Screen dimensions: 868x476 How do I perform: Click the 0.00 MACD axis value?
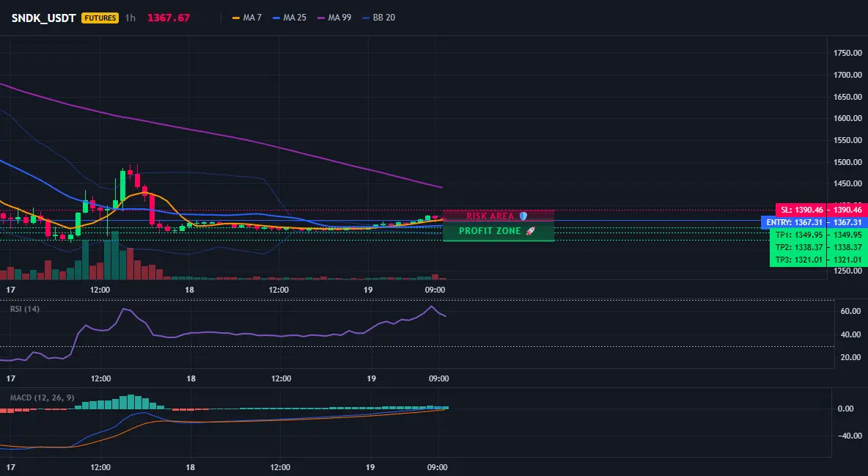tap(845, 409)
